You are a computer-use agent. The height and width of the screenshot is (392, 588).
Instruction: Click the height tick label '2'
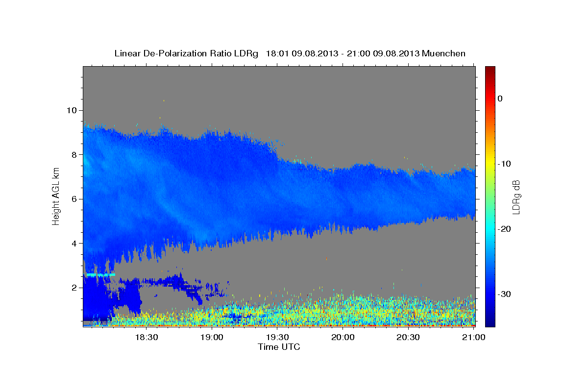(x=74, y=288)
